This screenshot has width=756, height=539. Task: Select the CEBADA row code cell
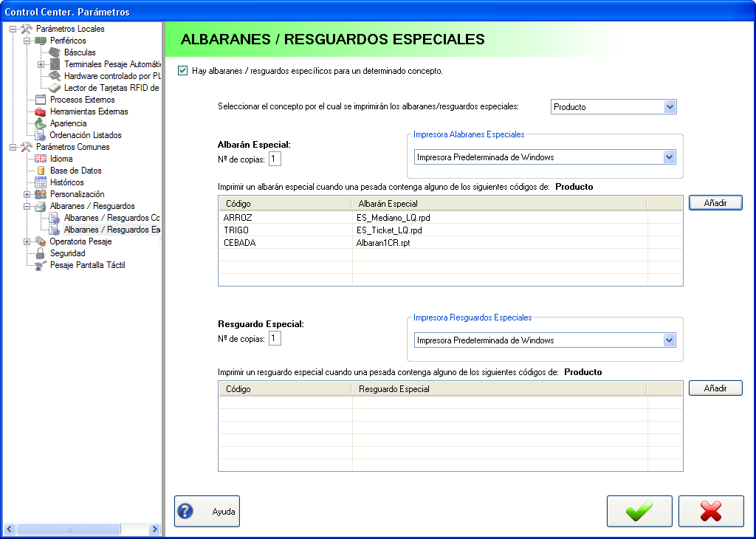[286, 242]
